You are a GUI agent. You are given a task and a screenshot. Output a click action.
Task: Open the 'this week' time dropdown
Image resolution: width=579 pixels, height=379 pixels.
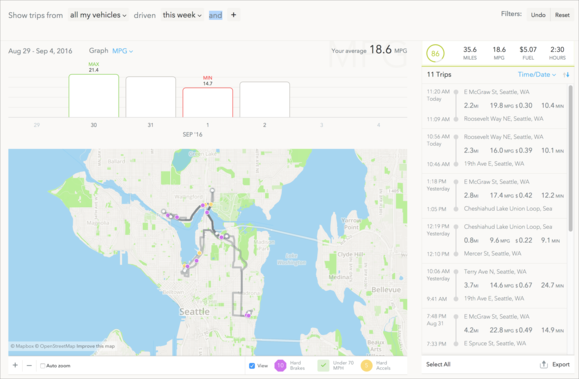point(182,15)
